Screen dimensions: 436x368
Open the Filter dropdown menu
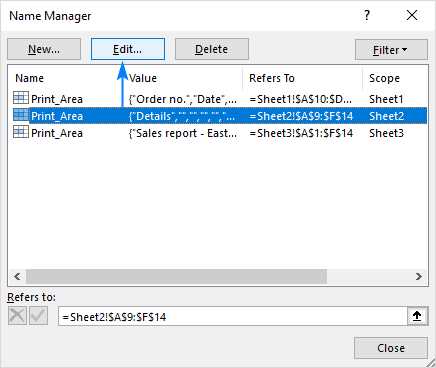pyautogui.click(x=391, y=50)
